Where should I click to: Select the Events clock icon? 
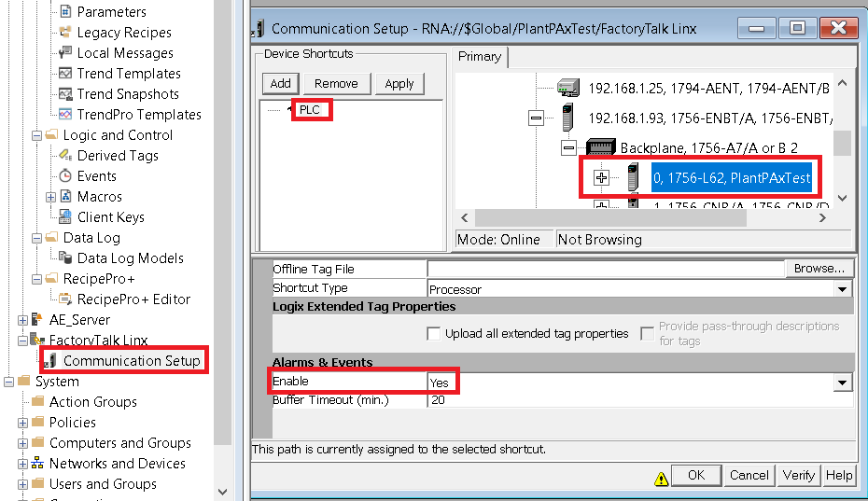pos(65,176)
